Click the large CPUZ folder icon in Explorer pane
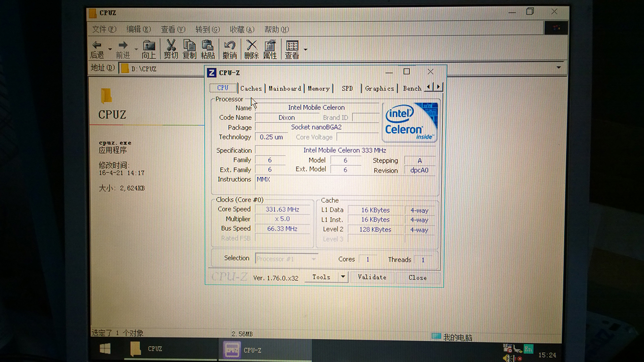This screenshot has width=644, height=362. 107,95
